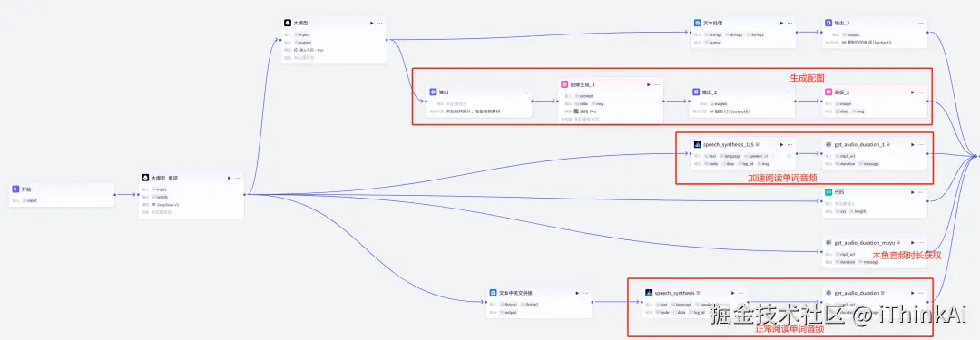Click the speech_synthesis_1x5 plugin icon
980x340 pixels.
point(698,144)
